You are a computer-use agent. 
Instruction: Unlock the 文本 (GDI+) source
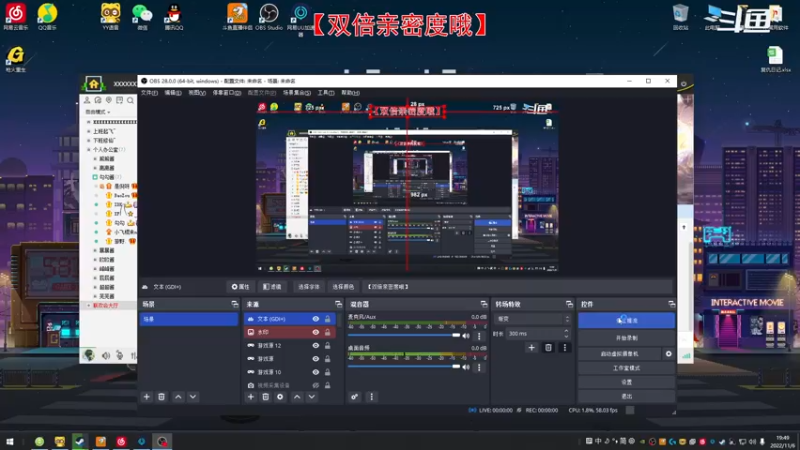tap(328, 319)
